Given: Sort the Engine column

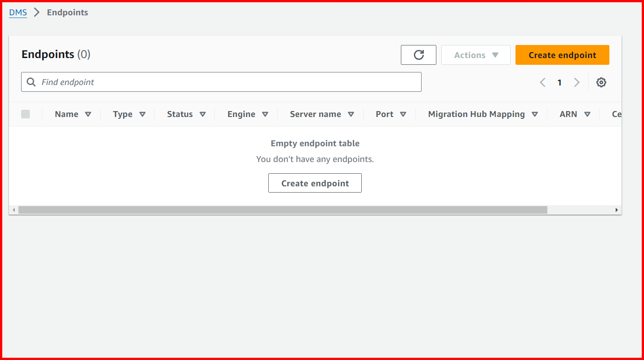Looking at the screenshot, I should tap(265, 114).
